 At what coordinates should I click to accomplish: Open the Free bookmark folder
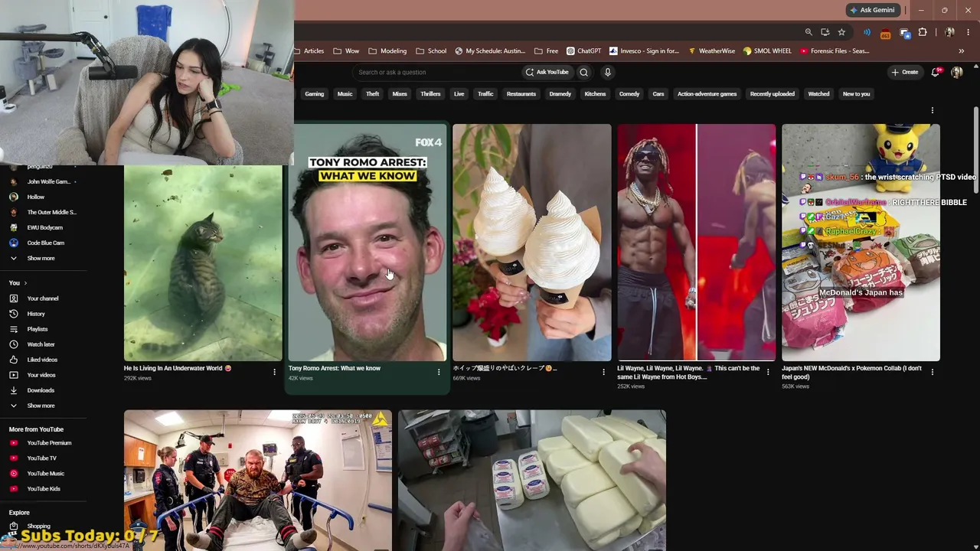coord(547,51)
